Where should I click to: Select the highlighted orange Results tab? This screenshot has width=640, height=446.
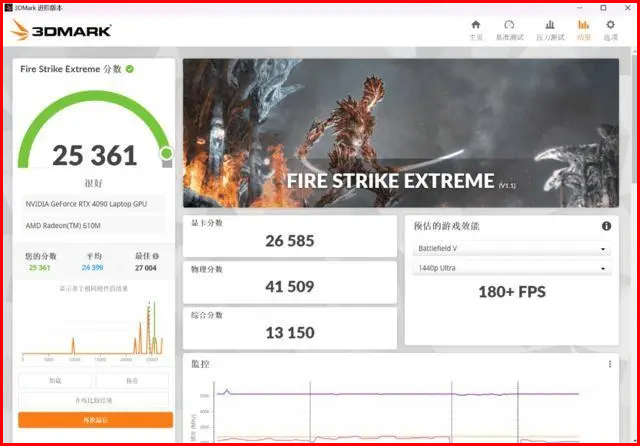pos(584,30)
